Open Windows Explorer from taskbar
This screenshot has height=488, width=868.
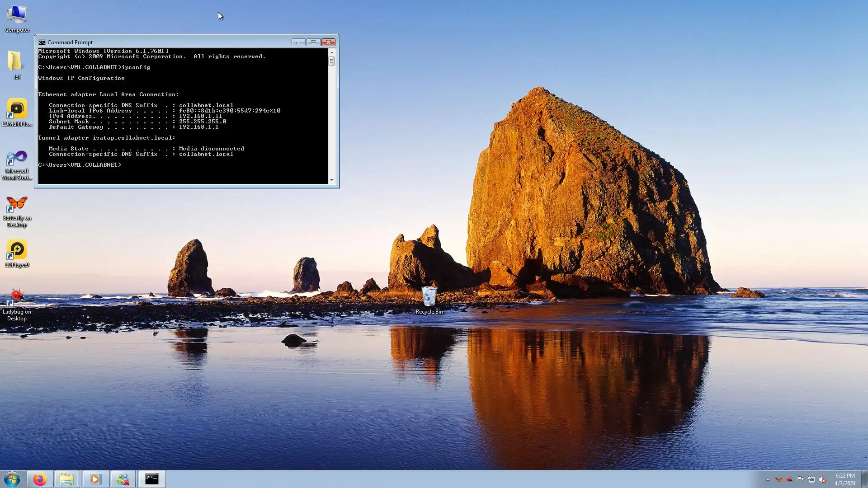coord(67,479)
